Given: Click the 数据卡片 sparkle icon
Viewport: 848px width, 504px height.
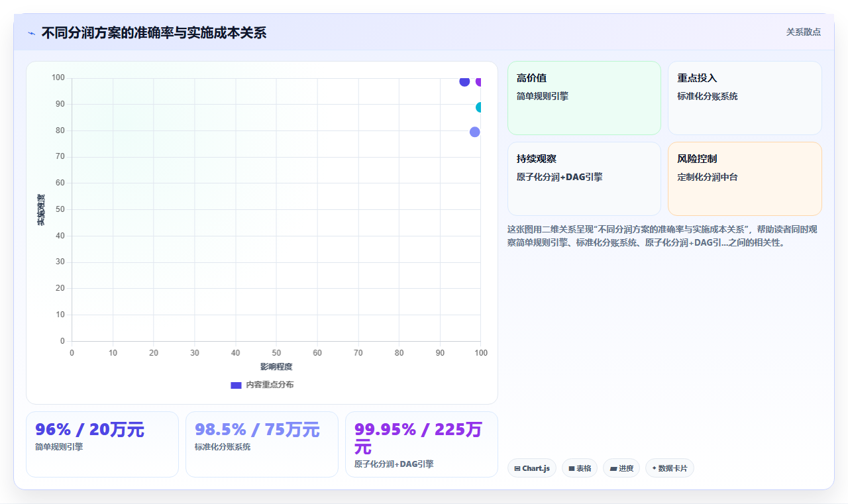Looking at the screenshot, I should 654,468.
